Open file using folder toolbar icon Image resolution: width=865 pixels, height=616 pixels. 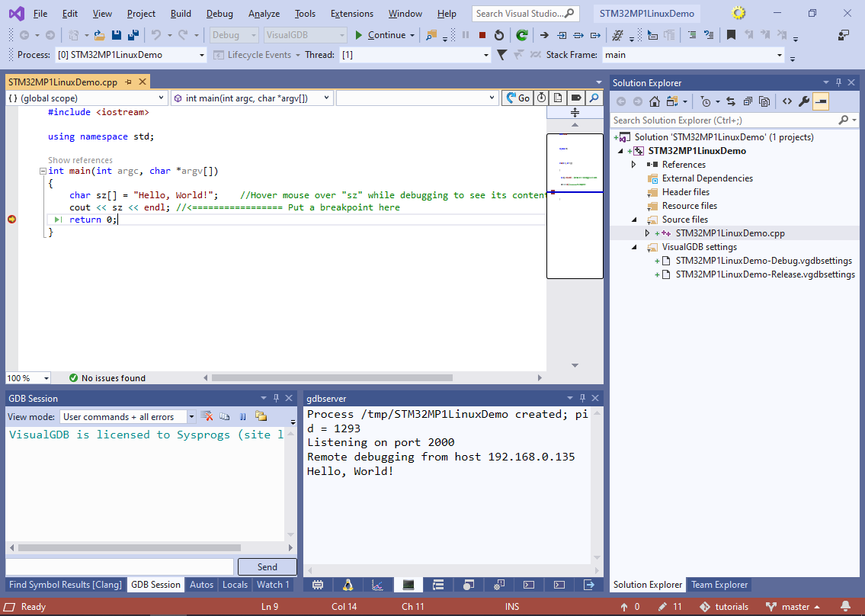pyautogui.click(x=99, y=35)
